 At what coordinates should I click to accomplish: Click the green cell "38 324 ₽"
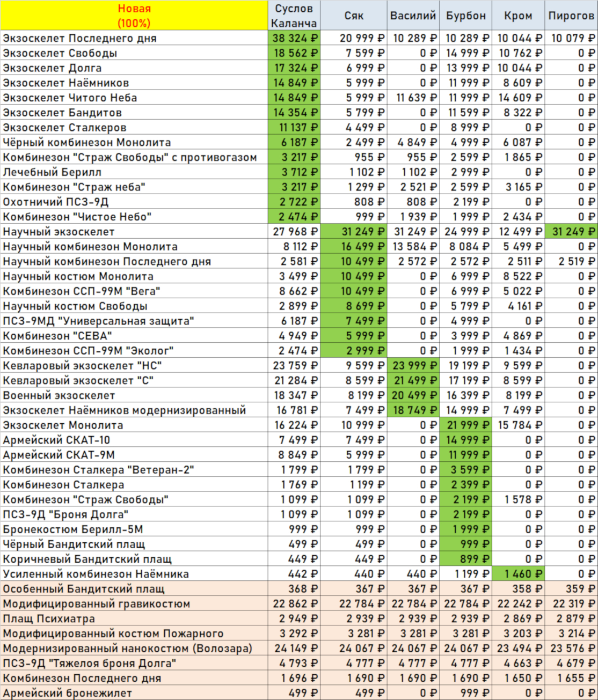click(294, 38)
